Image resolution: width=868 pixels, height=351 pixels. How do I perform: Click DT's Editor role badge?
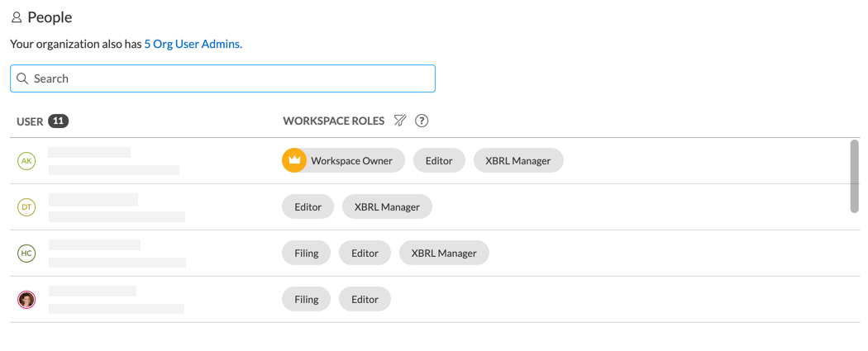[308, 206]
